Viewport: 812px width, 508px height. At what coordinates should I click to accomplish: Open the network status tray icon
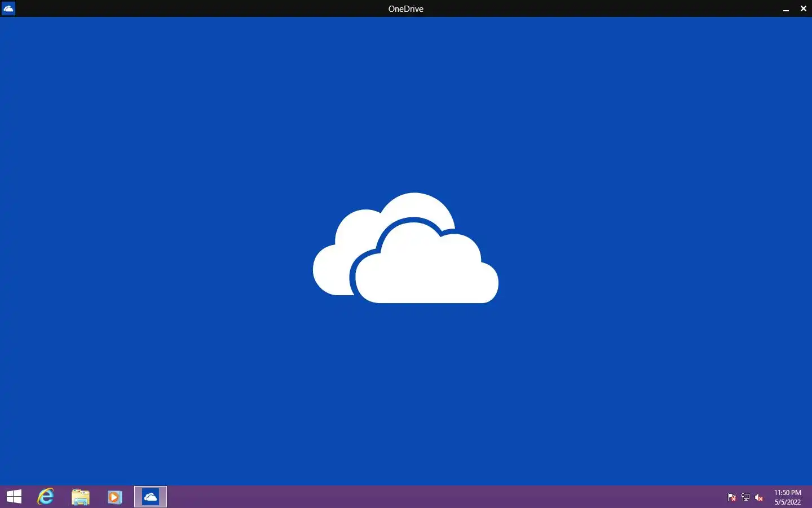pos(745,497)
